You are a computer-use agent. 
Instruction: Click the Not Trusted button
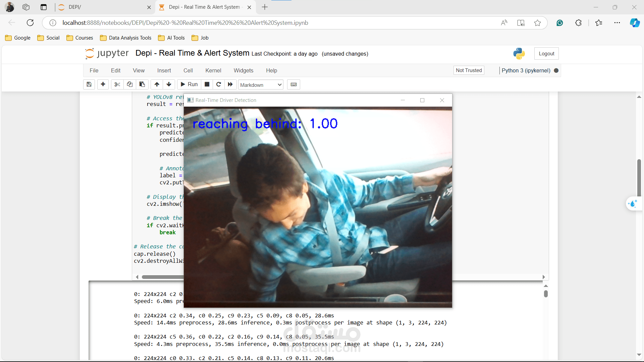pos(469,70)
